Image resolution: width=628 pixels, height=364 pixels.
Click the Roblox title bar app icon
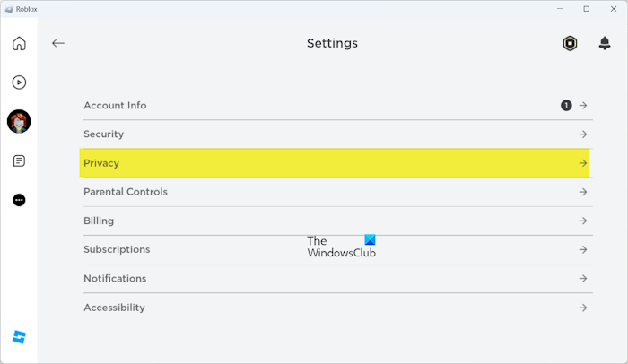9,9
